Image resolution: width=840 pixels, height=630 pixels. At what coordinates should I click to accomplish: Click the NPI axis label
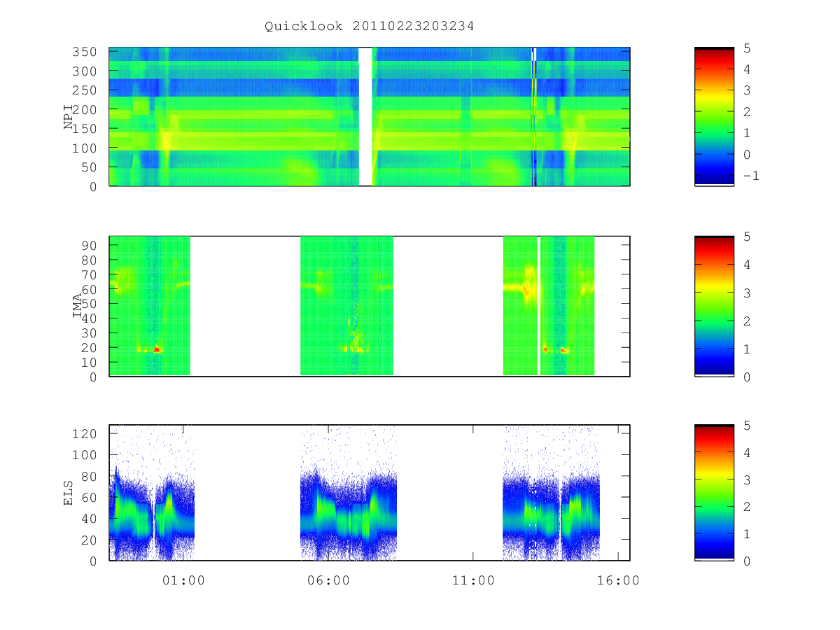(69, 117)
